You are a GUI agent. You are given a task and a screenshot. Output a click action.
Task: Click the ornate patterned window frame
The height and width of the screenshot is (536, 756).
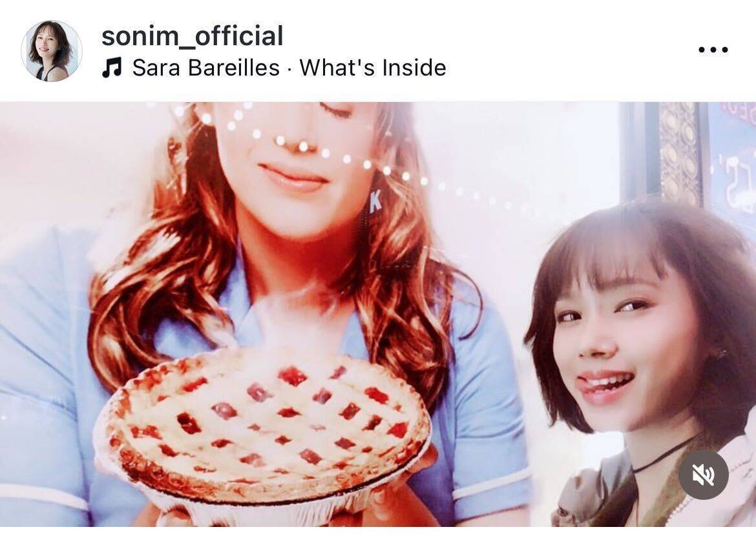coord(679,152)
